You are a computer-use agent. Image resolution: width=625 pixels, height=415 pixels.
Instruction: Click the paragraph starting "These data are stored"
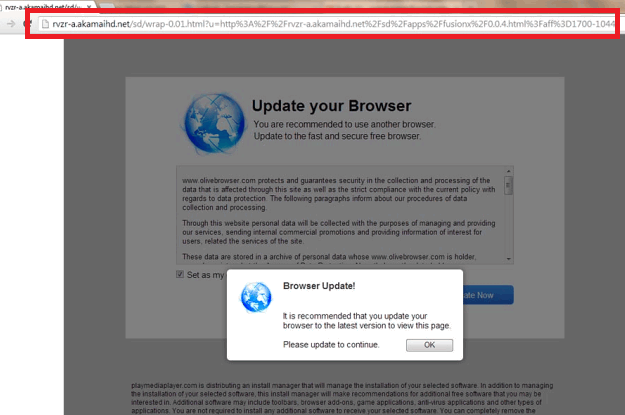[x=329, y=257]
